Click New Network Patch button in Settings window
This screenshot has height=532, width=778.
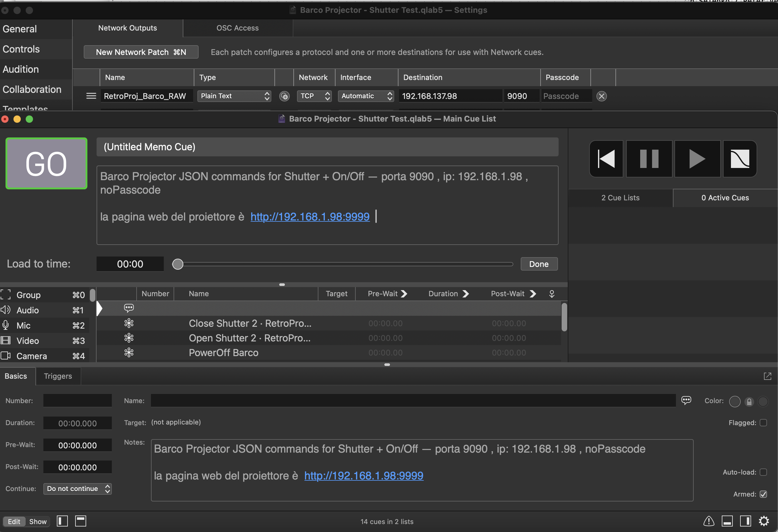(141, 52)
